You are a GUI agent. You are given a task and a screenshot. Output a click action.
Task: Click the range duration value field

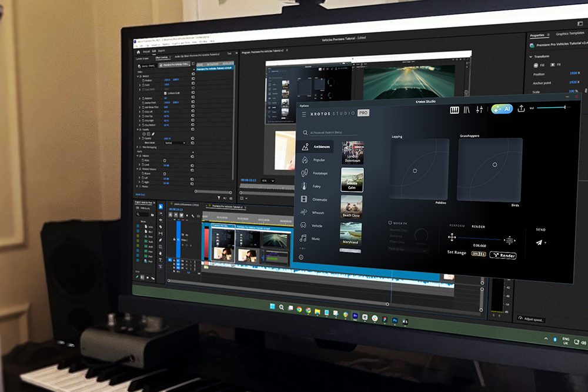[x=479, y=254]
